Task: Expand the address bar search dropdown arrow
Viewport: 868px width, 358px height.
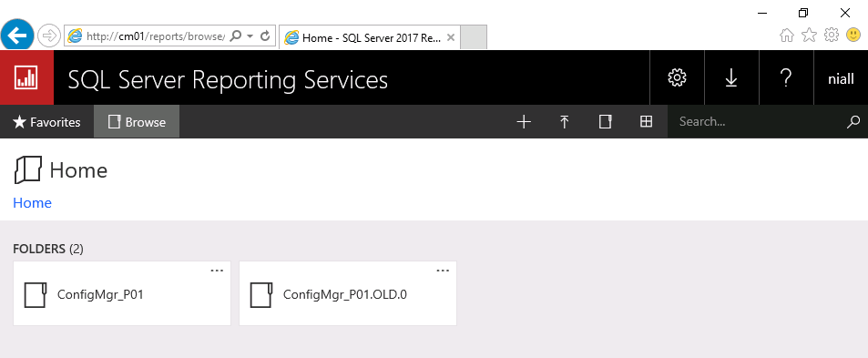Action: (250, 36)
